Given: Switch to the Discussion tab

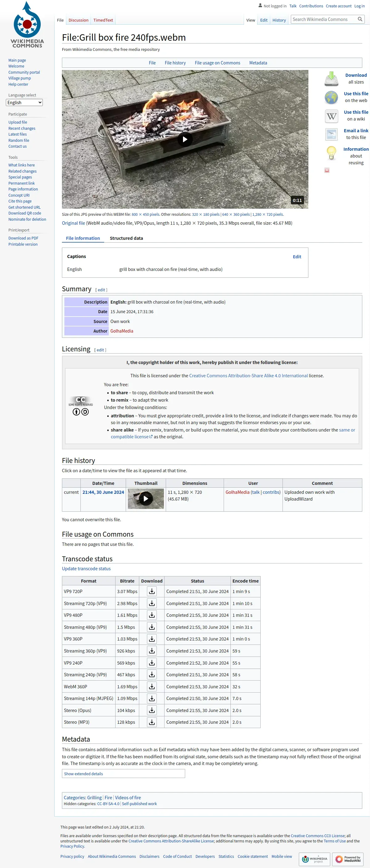Looking at the screenshot, I should tap(79, 20).
